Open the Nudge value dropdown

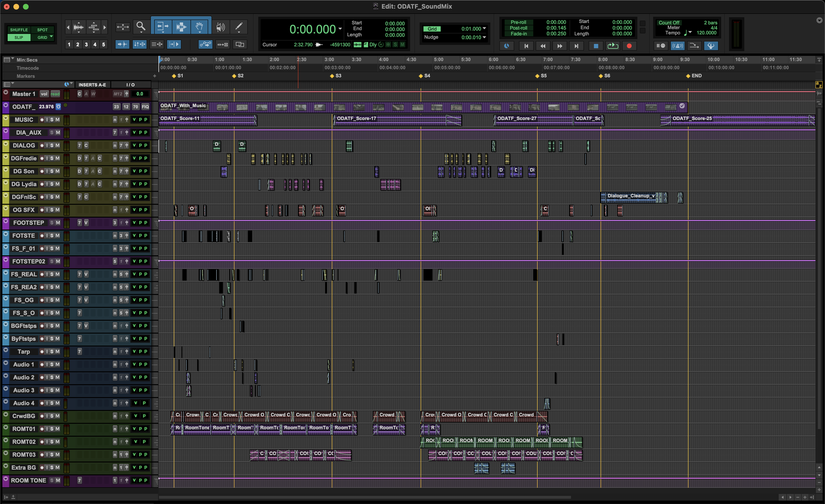click(x=484, y=37)
